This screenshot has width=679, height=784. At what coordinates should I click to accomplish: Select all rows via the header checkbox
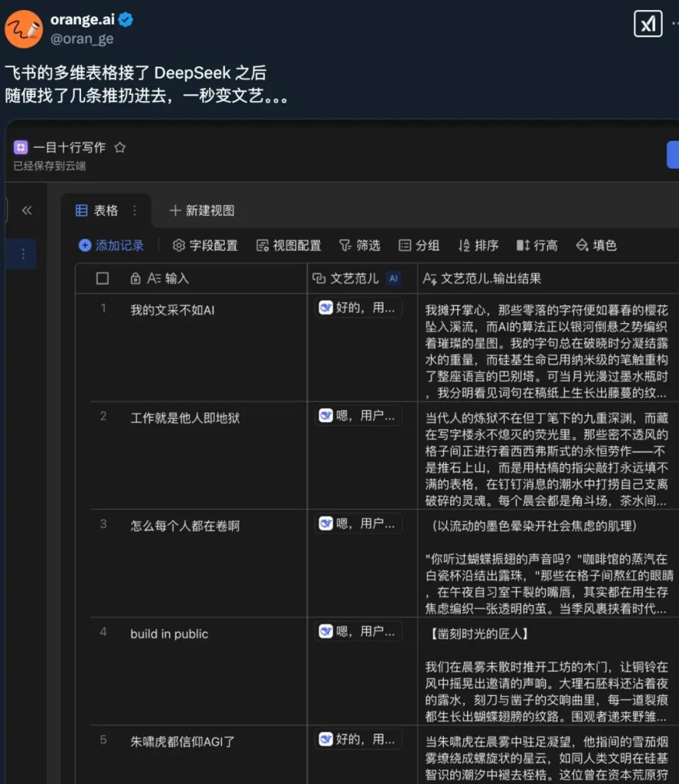click(102, 278)
